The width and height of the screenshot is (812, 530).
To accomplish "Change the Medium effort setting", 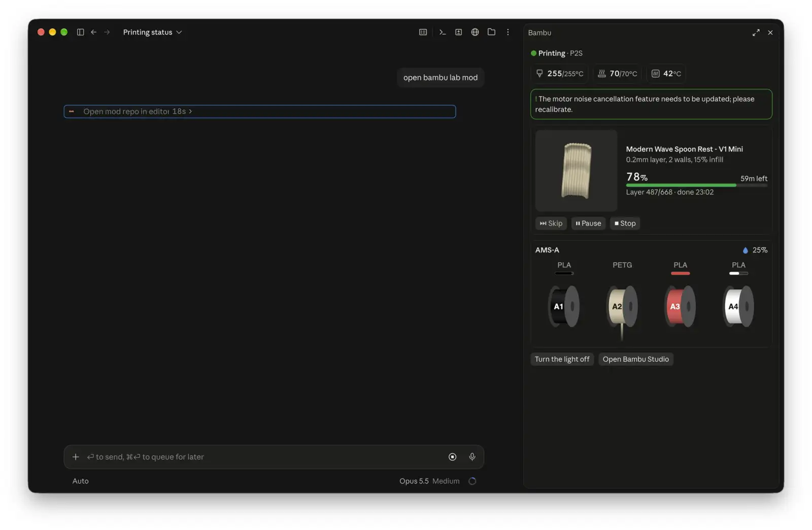I will coord(446,481).
